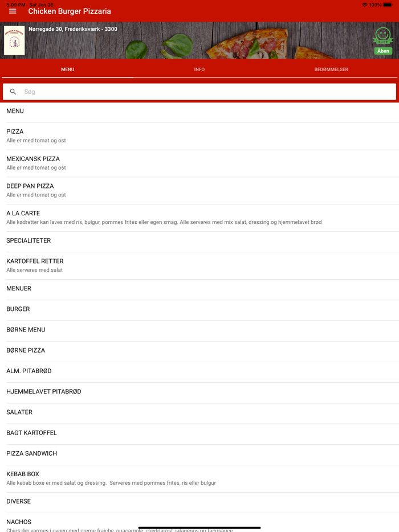This screenshot has height=532, width=399.
Task: Tap the green smiley elite badge
Action: tap(383, 35)
